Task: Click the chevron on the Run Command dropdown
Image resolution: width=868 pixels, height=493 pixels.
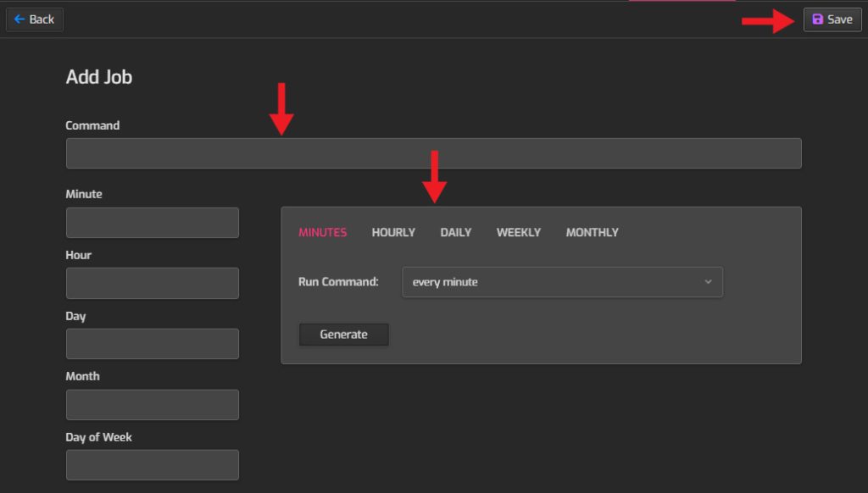Action: click(709, 281)
